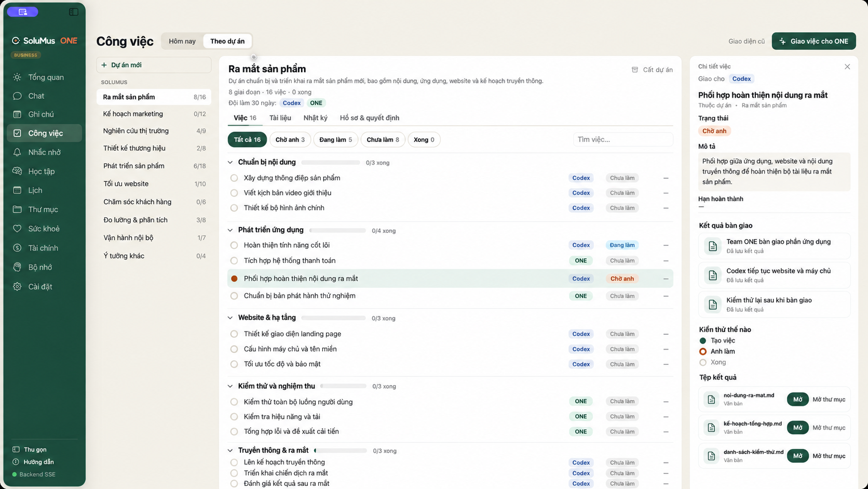The height and width of the screenshot is (489, 868).
Task: Switch to the Hôm nay view
Action: [182, 41]
